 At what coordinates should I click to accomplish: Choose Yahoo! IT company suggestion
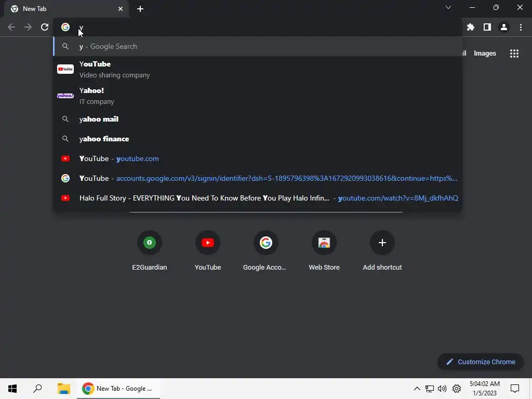pyautogui.click(x=258, y=96)
